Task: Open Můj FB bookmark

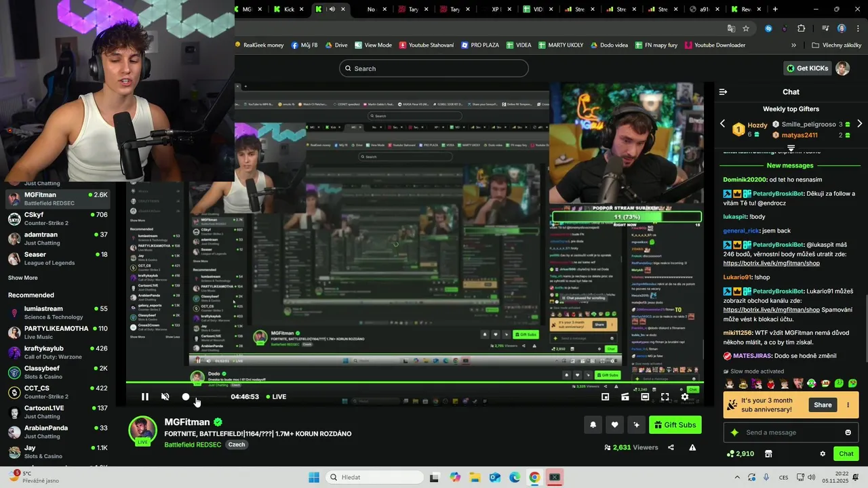Action: pos(304,45)
